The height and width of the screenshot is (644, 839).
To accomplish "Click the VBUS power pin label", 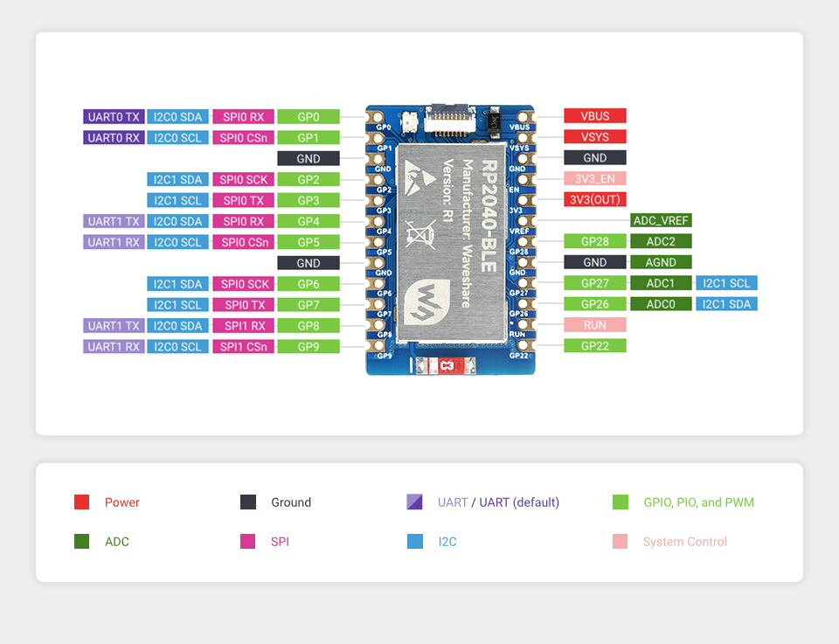I will 595,116.
